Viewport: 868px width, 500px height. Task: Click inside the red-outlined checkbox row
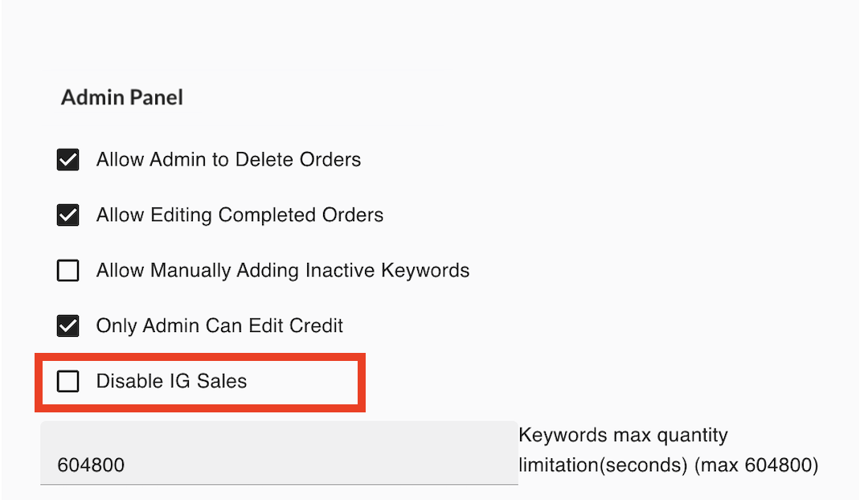[x=199, y=381]
